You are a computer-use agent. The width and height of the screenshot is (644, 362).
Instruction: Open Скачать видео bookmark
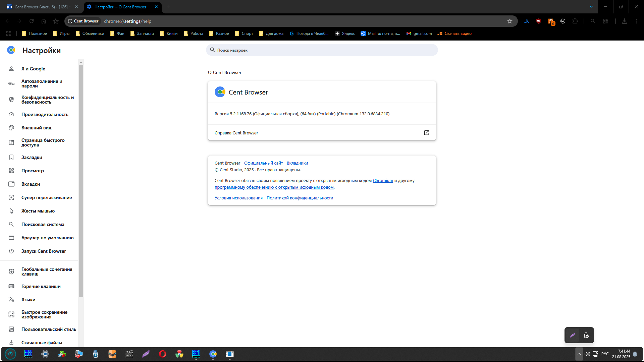pyautogui.click(x=454, y=34)
